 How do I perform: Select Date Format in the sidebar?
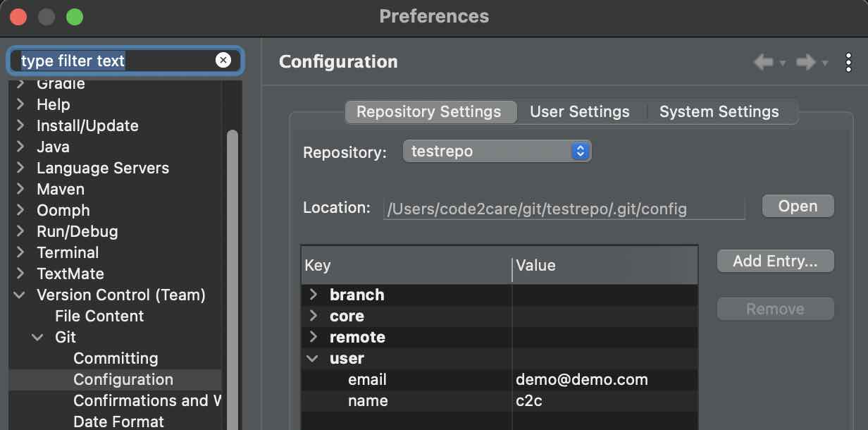tap(118, 421)
